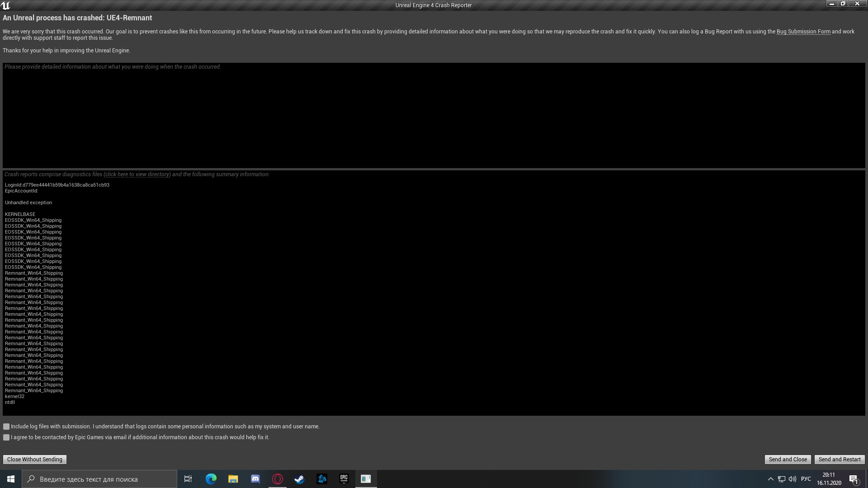Open Task View from the taskbar

tap(188, 479)
